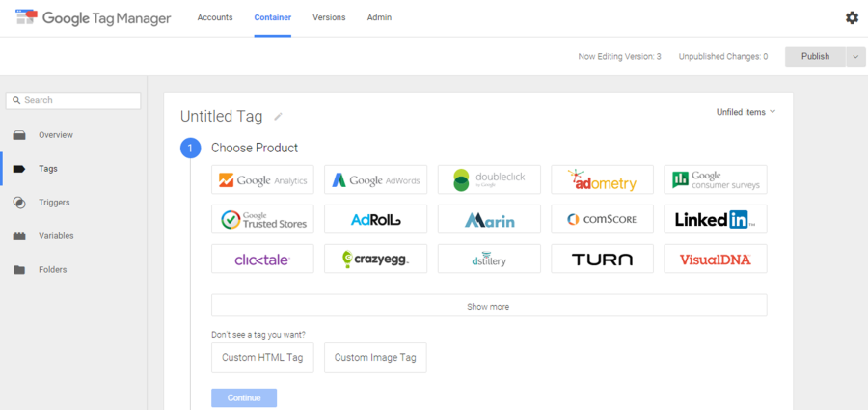Choose the Google Analytics product tile
The height and width of the screenshot is (410, 868).
tap(262, 179)
